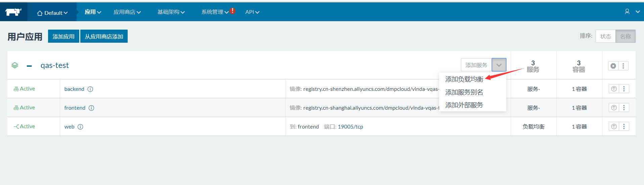The image size is (644, 185).
Task: Open the frontend service link
Action: click(x=75, y=108)
